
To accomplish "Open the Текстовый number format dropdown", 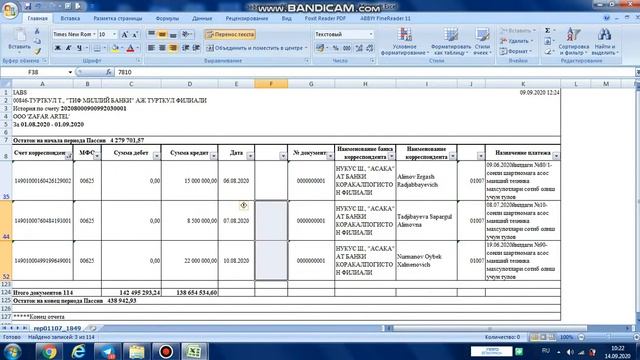I will [371, 34].
